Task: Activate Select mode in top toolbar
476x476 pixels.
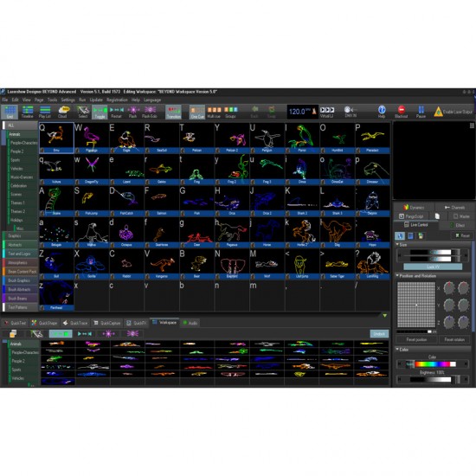Action: 82,112
